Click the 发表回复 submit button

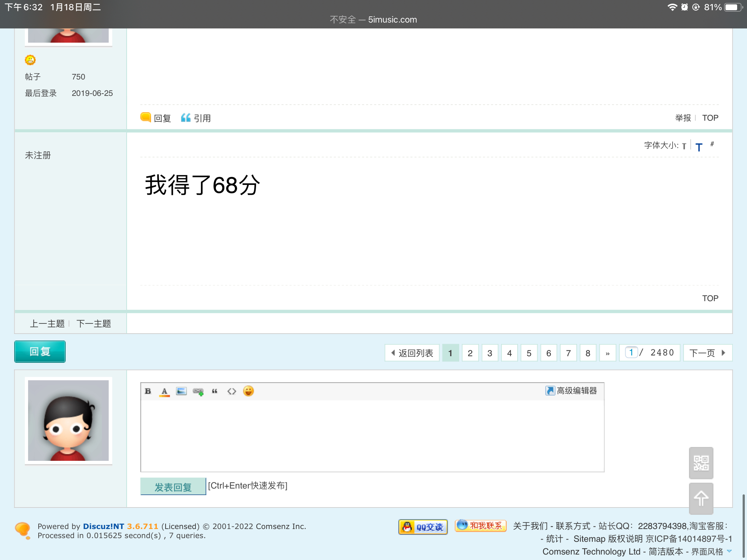point(173,487)
